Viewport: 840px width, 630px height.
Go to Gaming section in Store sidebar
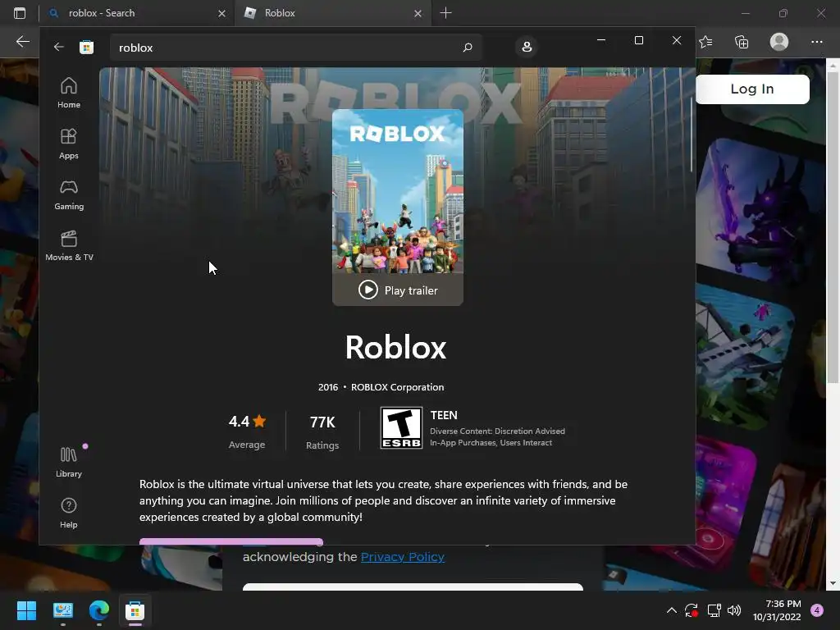[69, 194]
